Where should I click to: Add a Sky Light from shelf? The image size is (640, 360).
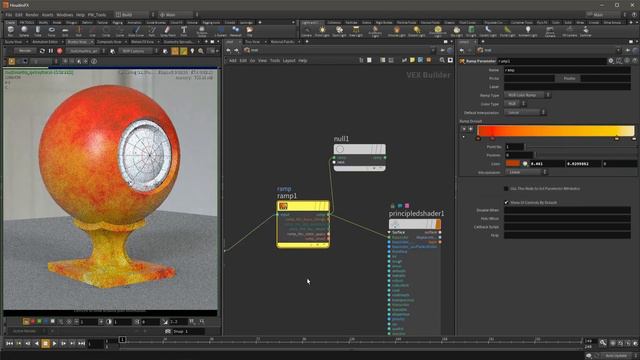[x=456, y=31]
